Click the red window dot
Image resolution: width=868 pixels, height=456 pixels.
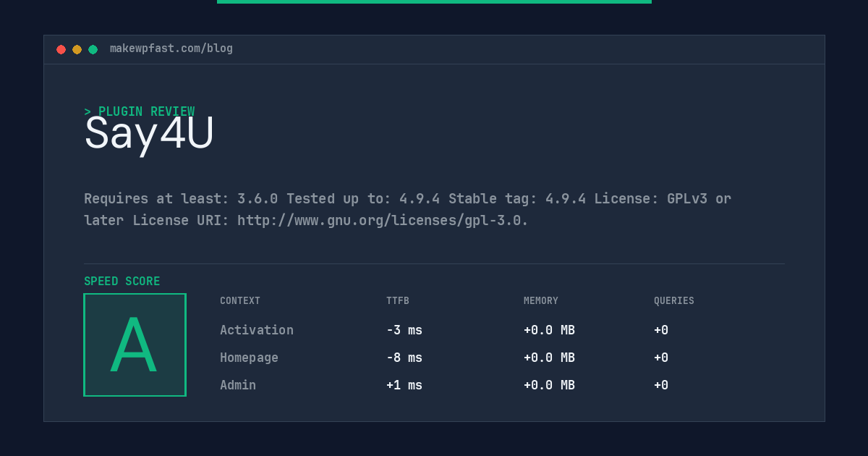61,49
